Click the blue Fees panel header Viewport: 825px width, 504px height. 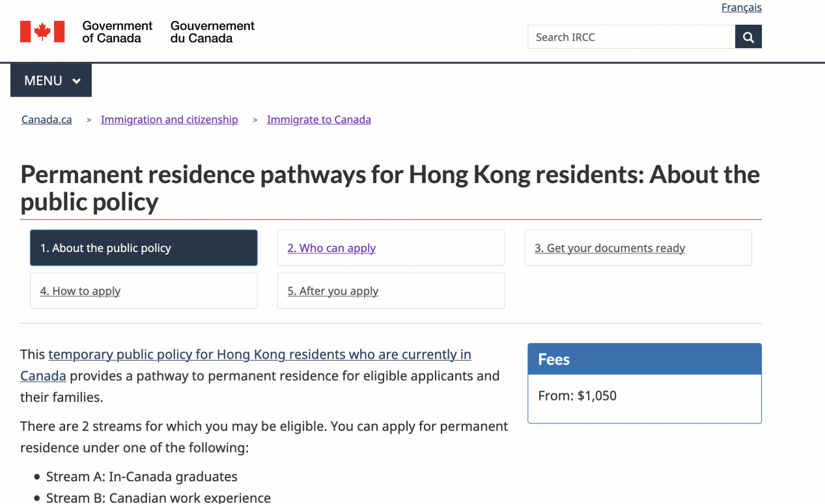pos(644,359)
